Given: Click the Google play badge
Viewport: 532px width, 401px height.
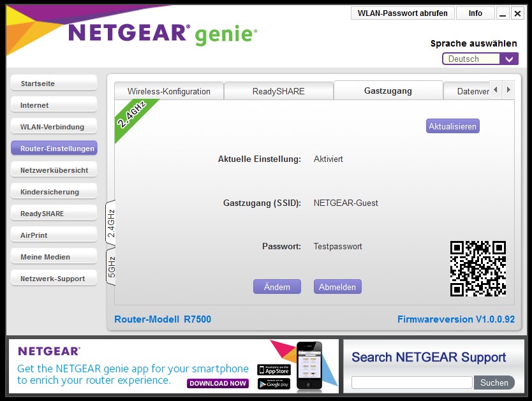Looking at the screenshot, I should tap(274, 384).
